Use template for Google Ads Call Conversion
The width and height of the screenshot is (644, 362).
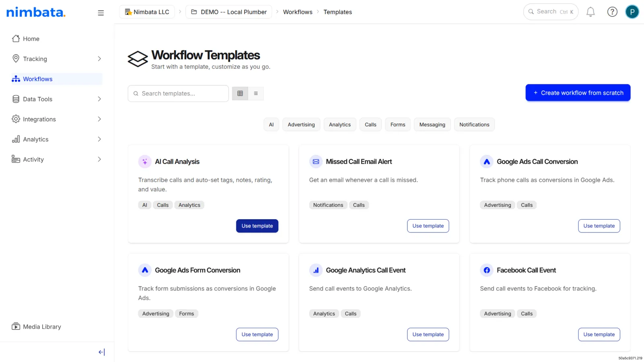click(599, 226)
